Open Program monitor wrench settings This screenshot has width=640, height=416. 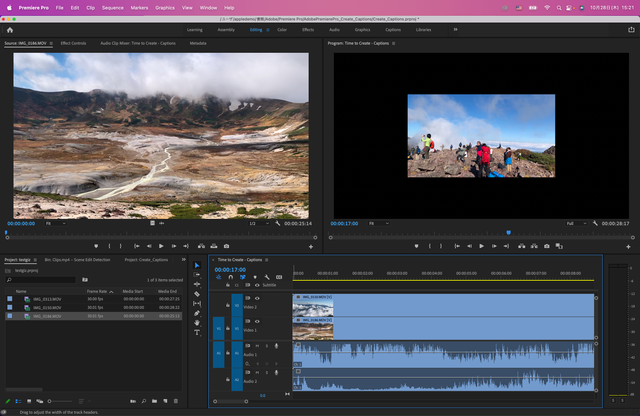595,223
